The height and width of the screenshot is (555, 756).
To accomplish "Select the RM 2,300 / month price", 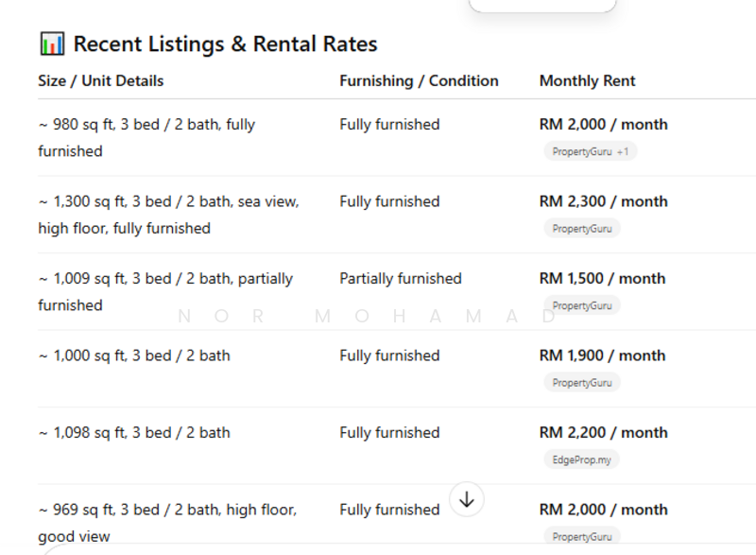I will click(x=603, y=201).
